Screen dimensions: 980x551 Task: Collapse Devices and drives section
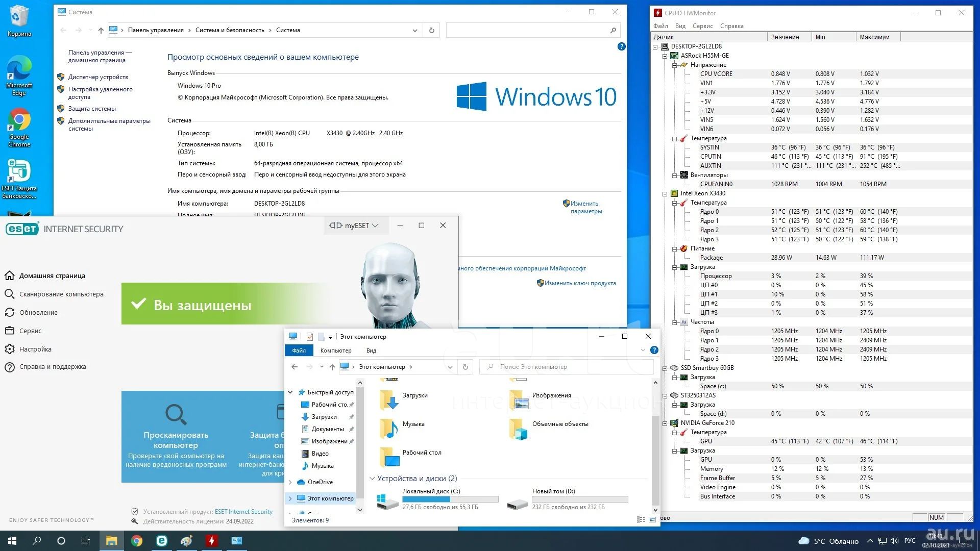[x=372, y=479]
